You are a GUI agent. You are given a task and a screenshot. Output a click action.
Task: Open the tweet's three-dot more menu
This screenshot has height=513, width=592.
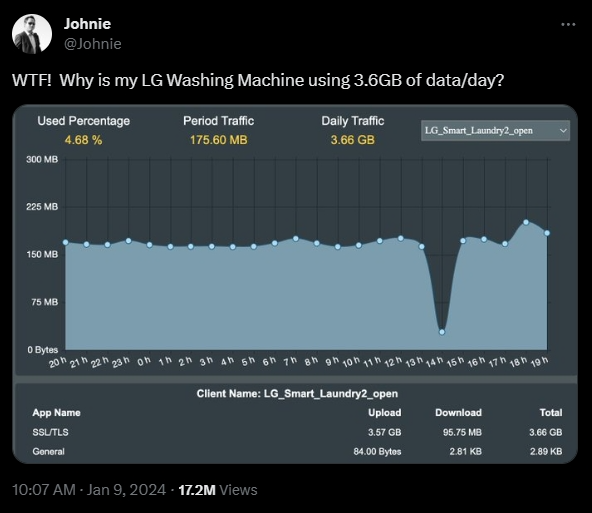click(x=568, y=25)
